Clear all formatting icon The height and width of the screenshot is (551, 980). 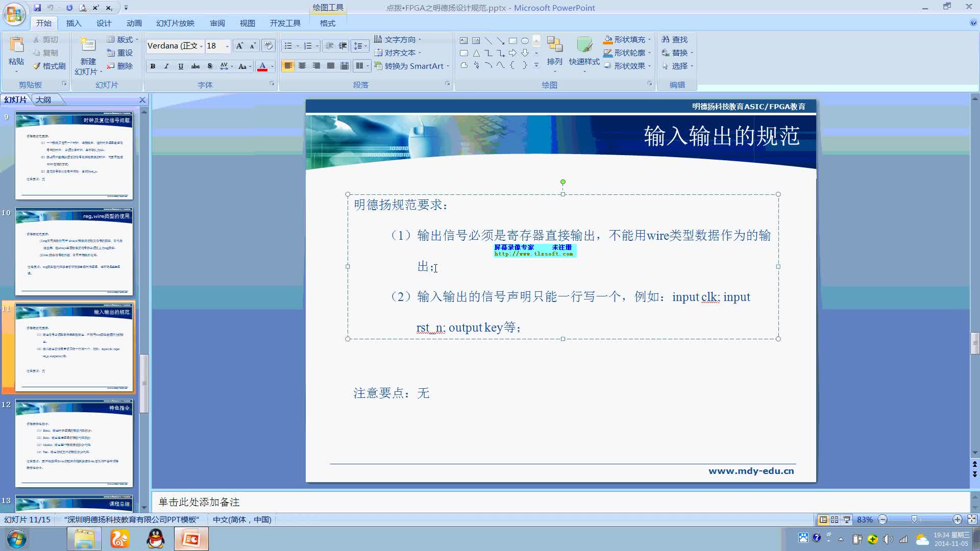point(268,46)
